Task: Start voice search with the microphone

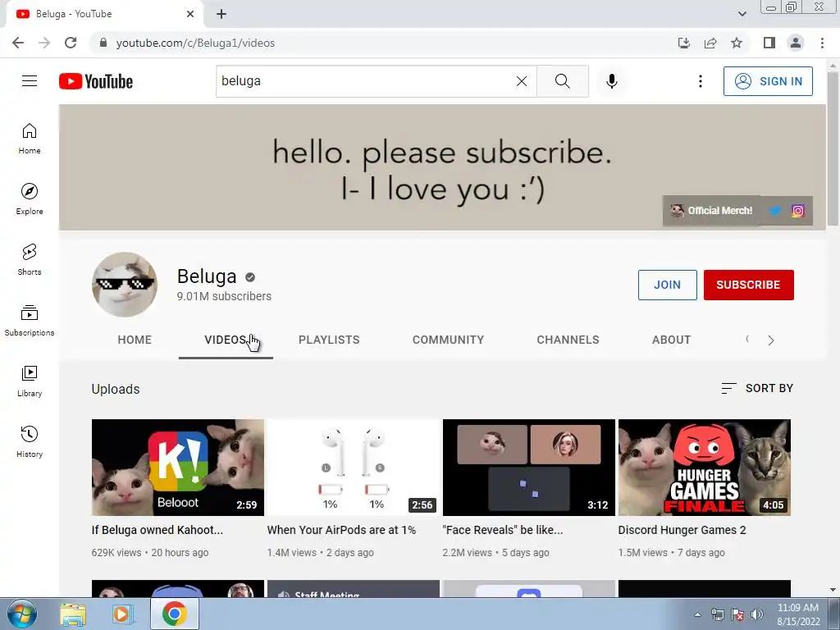Action: pos(612,81)
